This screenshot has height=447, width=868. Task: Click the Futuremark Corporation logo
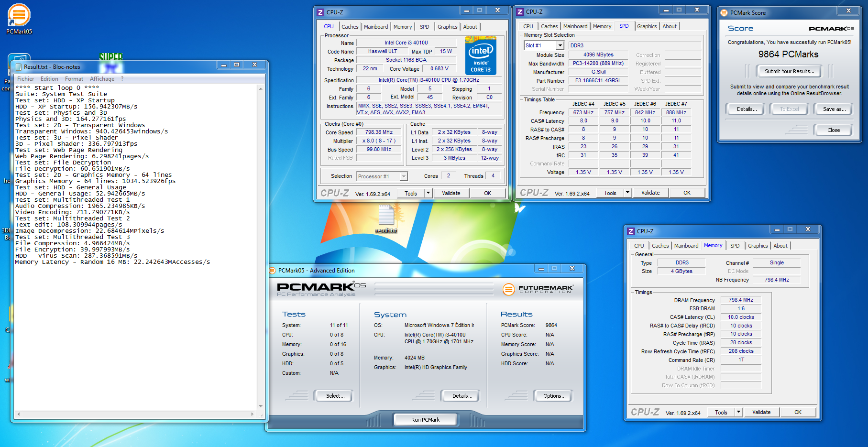(x=538, y=289)
